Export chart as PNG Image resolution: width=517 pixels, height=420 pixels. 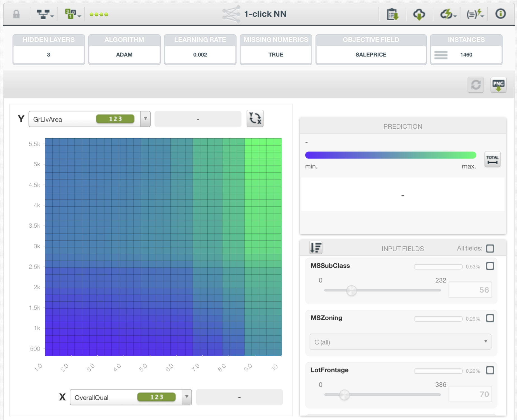498,85
